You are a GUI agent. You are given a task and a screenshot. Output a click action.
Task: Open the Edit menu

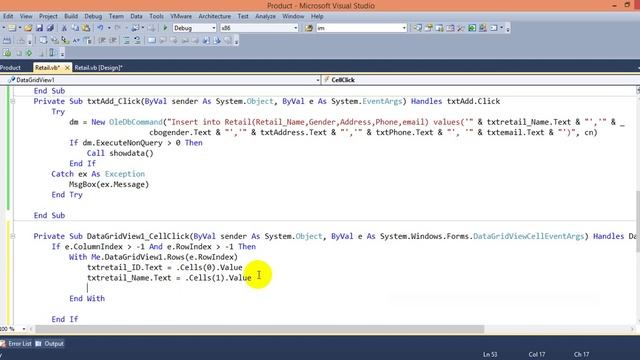coord(8,16)
